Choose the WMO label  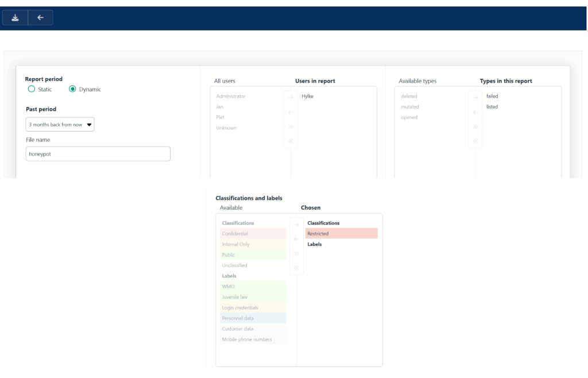[253, 286]
